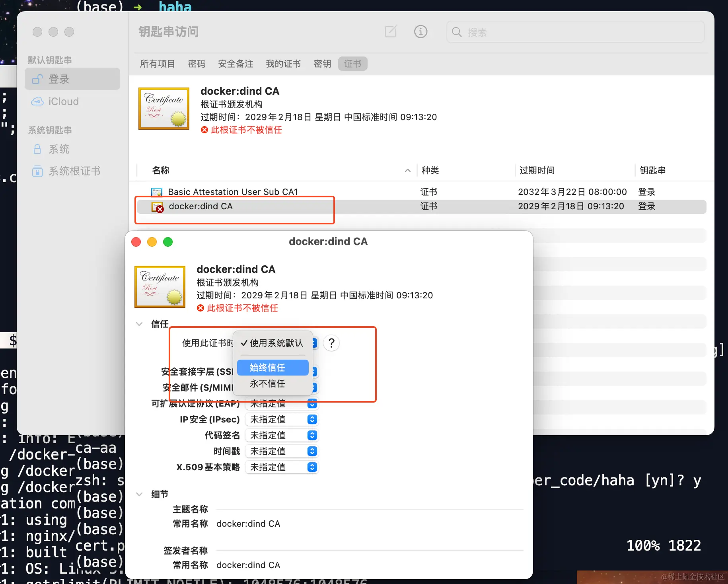This screenshot has width=728, height=584.
Task: Switch to the 密码 tab
Action: click(x=197, y=64)
